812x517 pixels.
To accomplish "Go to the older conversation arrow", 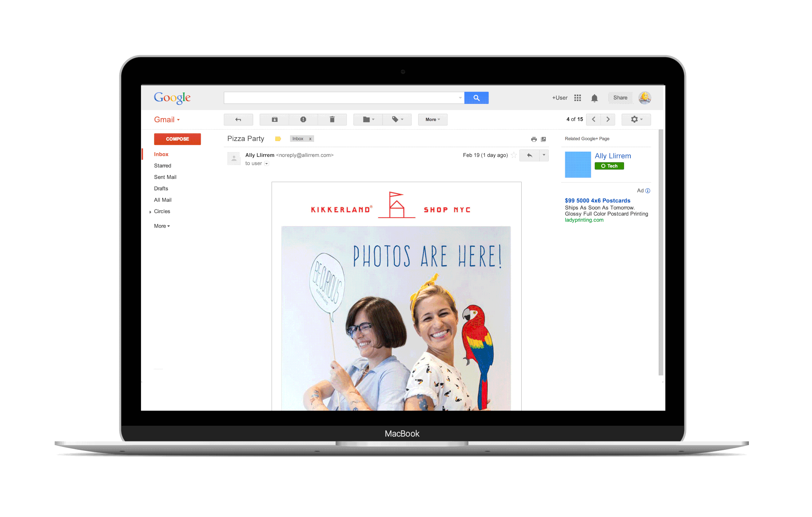I will (x=608, y=120).
